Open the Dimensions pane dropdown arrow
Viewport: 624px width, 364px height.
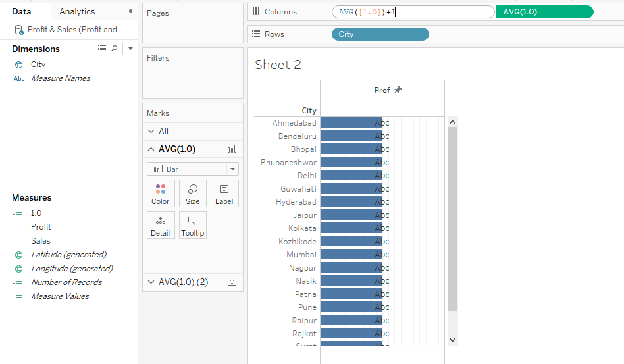click(130, 49)
